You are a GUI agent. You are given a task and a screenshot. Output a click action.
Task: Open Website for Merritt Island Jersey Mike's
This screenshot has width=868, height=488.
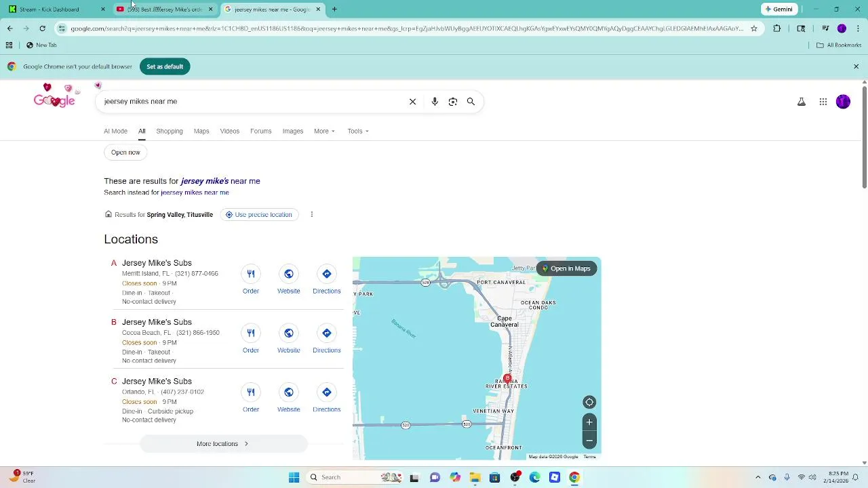click(289, 274)
